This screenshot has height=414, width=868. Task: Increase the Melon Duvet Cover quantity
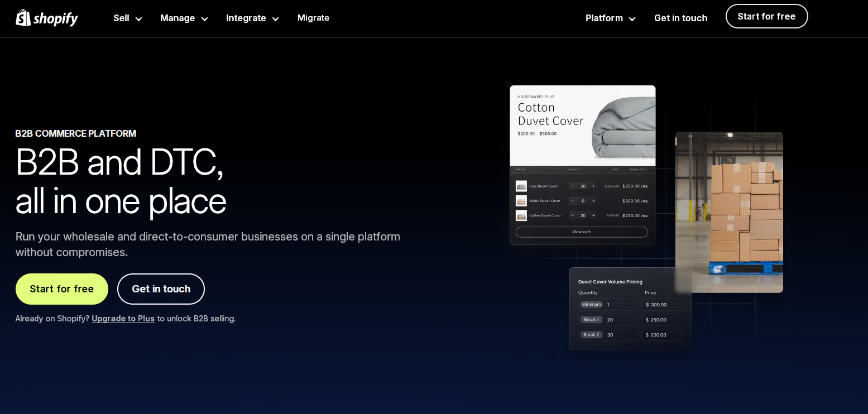point(593,201)
